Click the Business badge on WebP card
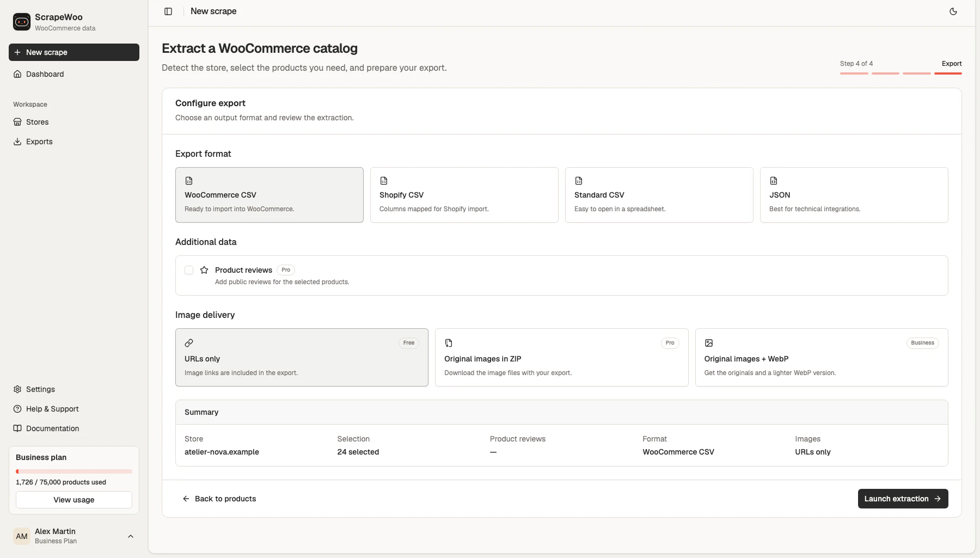This screenshot has height=558, width=980. pos(922,343)
